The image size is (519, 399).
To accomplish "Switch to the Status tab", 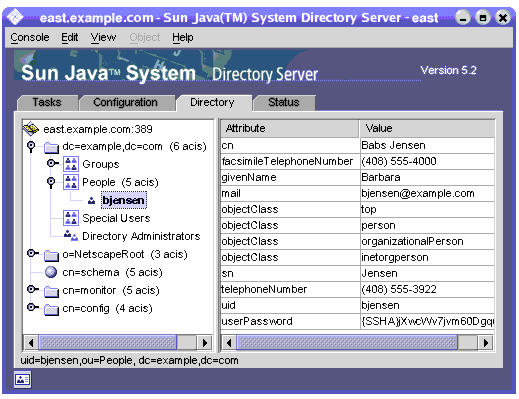I will pyautogui.click(x=284, y=102).
